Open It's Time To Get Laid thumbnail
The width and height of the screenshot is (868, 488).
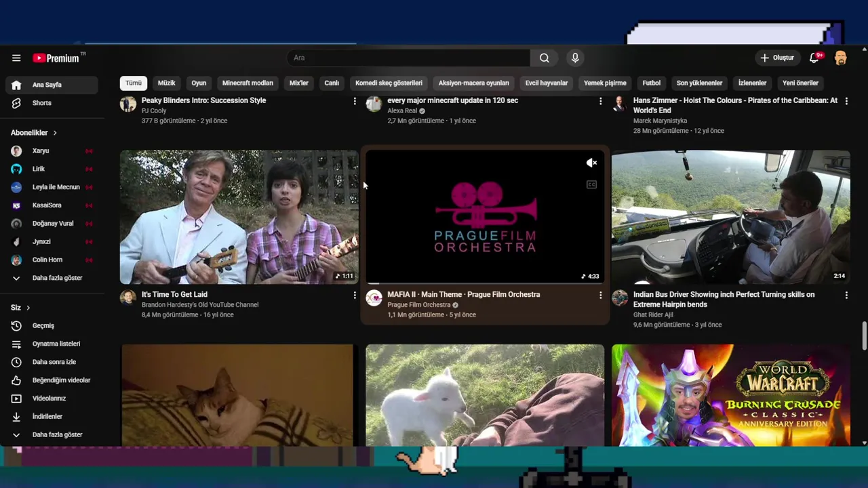coord(239,217)
